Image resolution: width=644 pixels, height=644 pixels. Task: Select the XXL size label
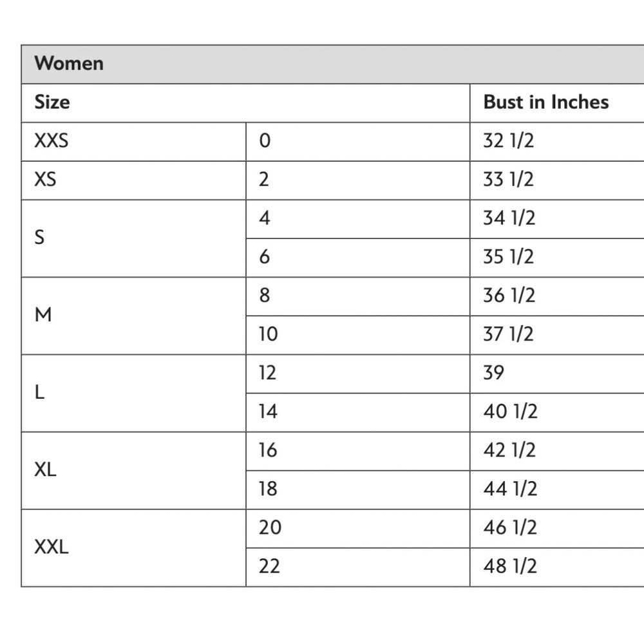(51, 547)
